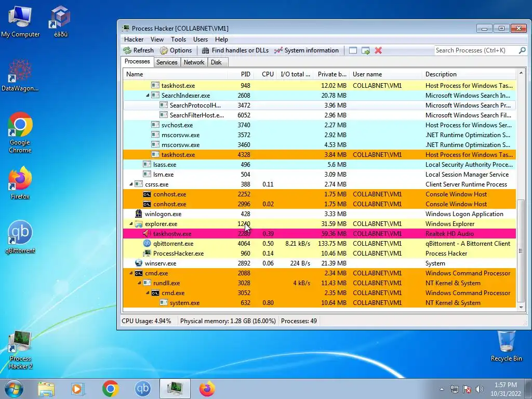Screen dimensions: 532x399
Task: Open the file explorer taskbar icon
Action: (x=46, y=389)
